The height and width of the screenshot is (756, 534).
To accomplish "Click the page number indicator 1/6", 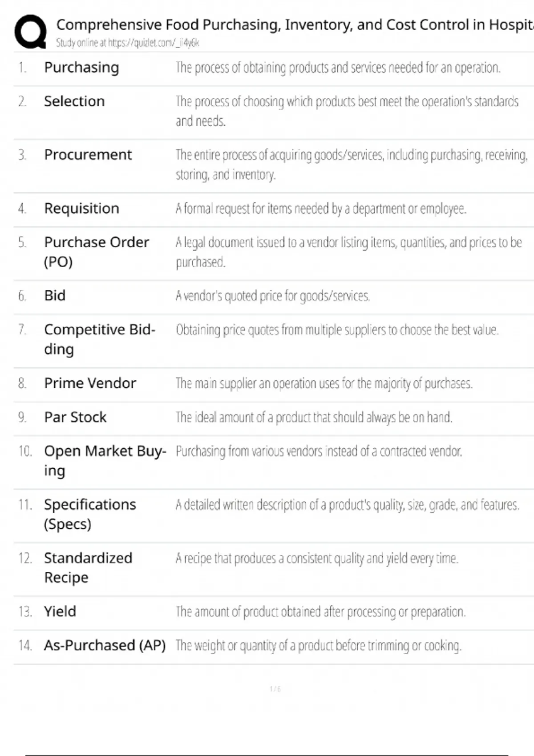I will (x=275, y=689).
